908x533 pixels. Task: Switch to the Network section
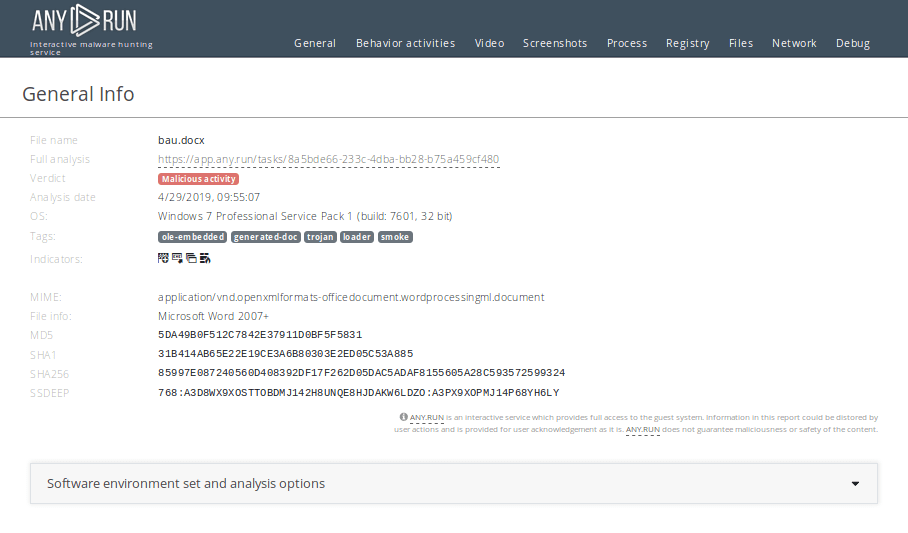click(794, 43)
